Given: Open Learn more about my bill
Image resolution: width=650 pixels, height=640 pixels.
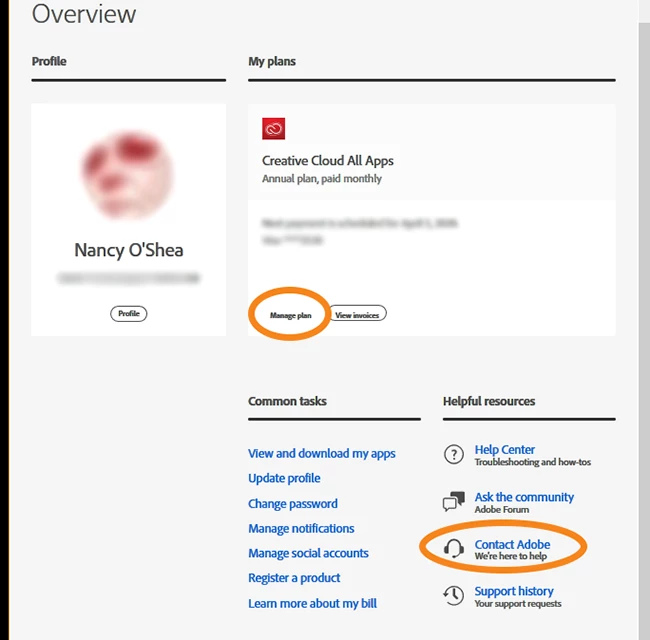Looking at the screenshot, I should point(312,604).
